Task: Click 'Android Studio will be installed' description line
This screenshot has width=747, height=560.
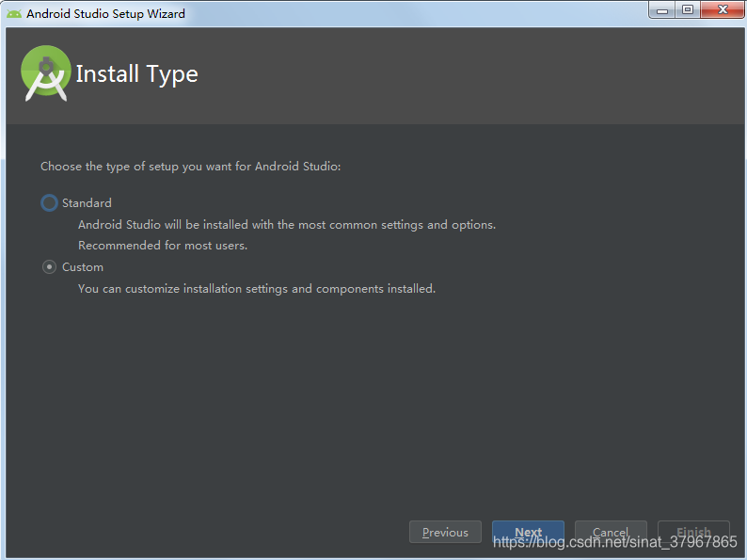Action: click(x=287, y=225)
